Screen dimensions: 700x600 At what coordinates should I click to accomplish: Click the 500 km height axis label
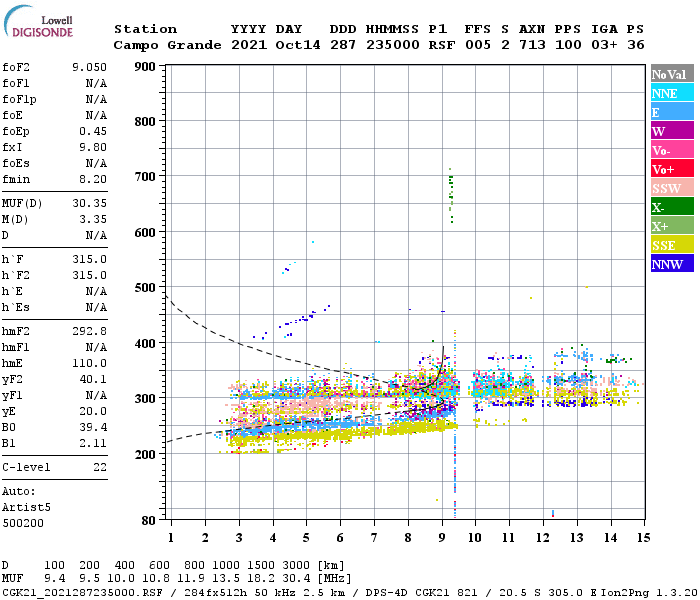[x=145, y=288]
